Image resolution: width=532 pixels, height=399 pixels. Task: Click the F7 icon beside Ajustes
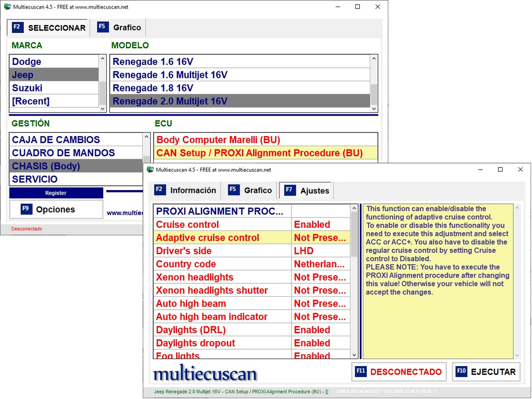[x=290, y=190]
